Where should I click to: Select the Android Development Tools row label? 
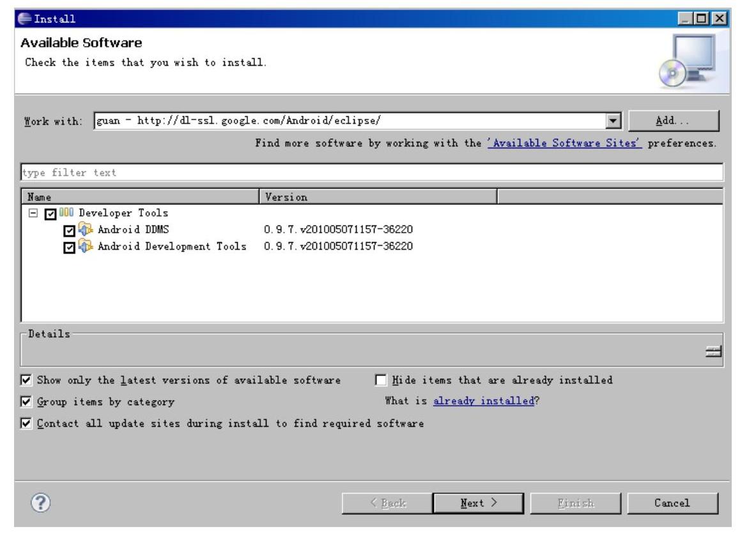(172, 247)
